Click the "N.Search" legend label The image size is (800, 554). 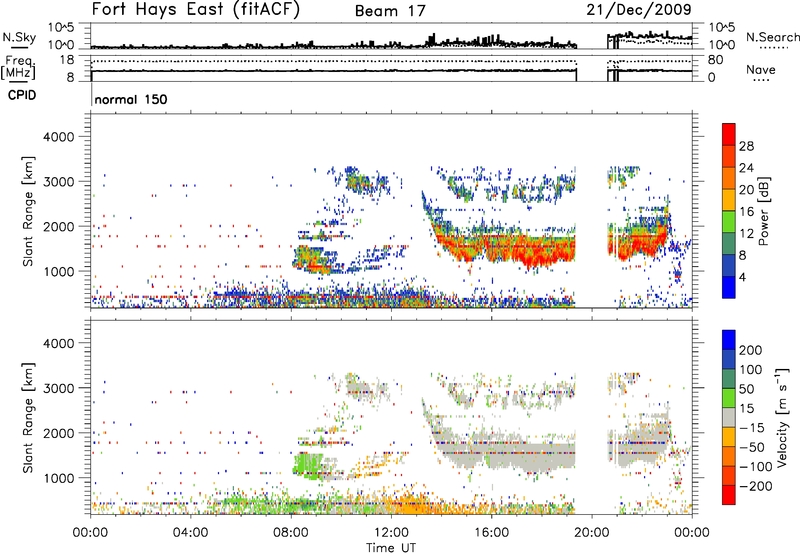pyautogui.click(x=772, y=37)
